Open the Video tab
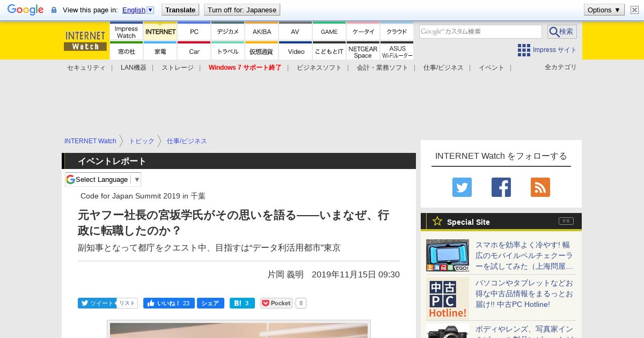Screen dimensions: 644x338 pos(295,51)
